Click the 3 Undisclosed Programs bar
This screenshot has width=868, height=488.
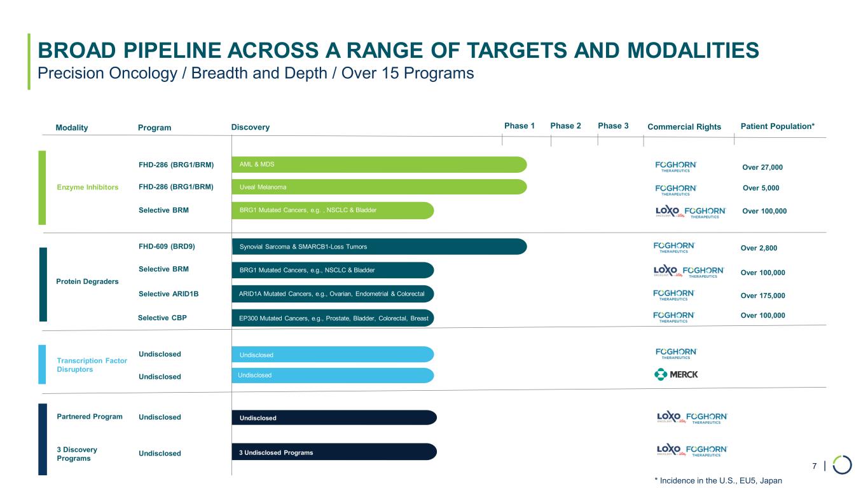pyautogui.click(x=334, y=452)
